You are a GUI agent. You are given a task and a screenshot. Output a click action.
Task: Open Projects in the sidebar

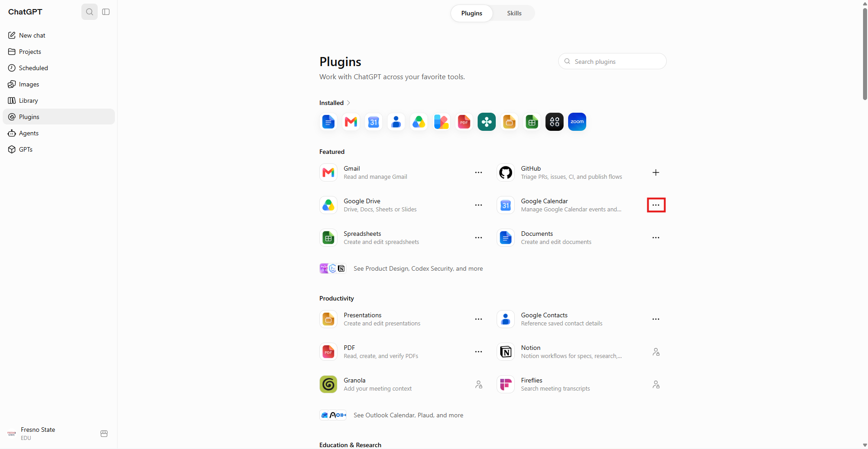point(59,52)
